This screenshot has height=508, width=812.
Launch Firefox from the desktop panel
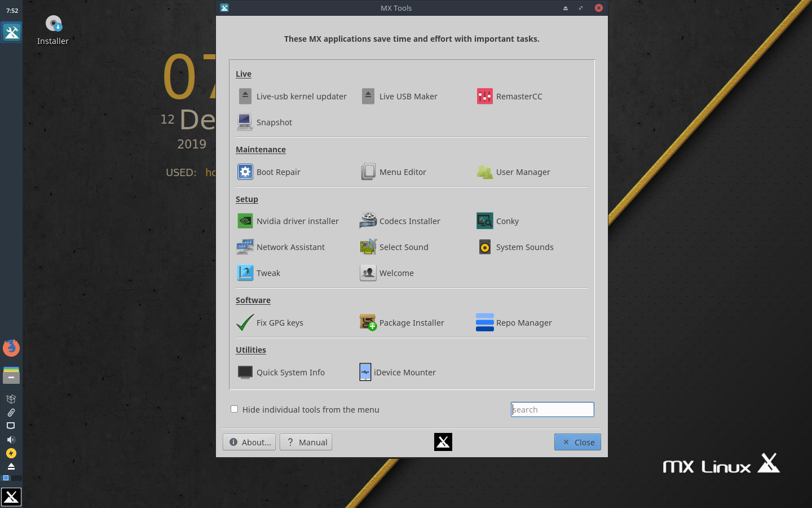point(11,348)
